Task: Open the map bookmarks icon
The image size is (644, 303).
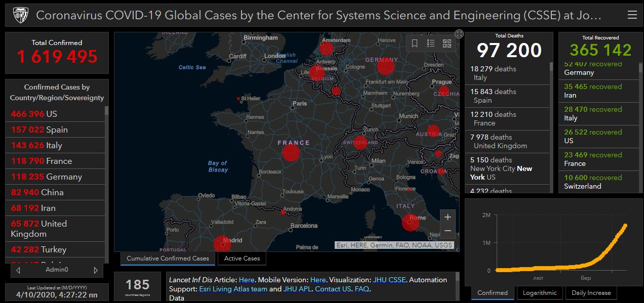Action: tap(415, 44)
